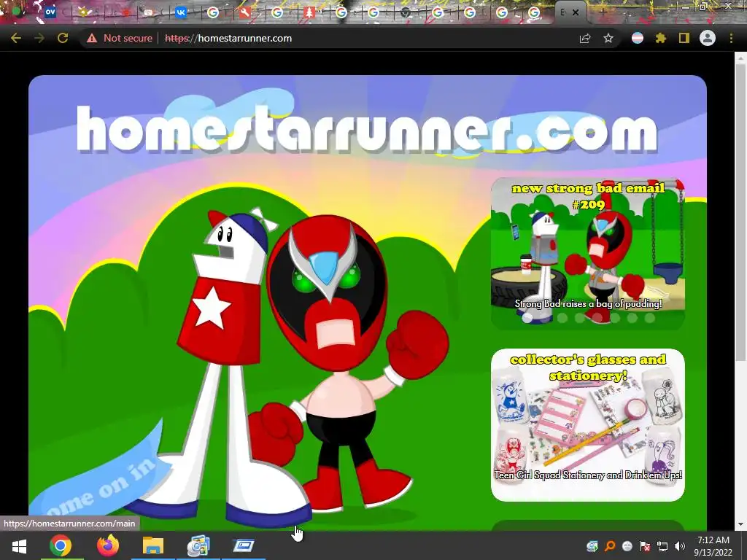Open a new browser tab

pos(603,12)
